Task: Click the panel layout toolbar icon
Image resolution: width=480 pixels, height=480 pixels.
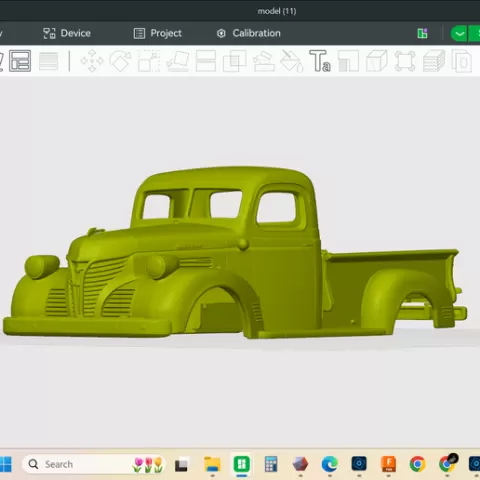Action: 20,61
